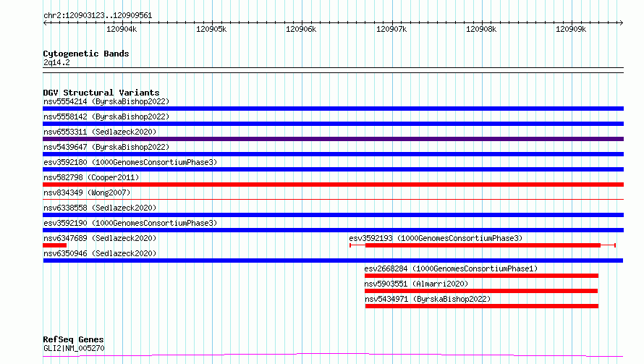This screenshot has height=364, width=644.
Task: Open variant nsv6347689 (Sedlazeck2020) label
Action: click(x=100, y=238)
